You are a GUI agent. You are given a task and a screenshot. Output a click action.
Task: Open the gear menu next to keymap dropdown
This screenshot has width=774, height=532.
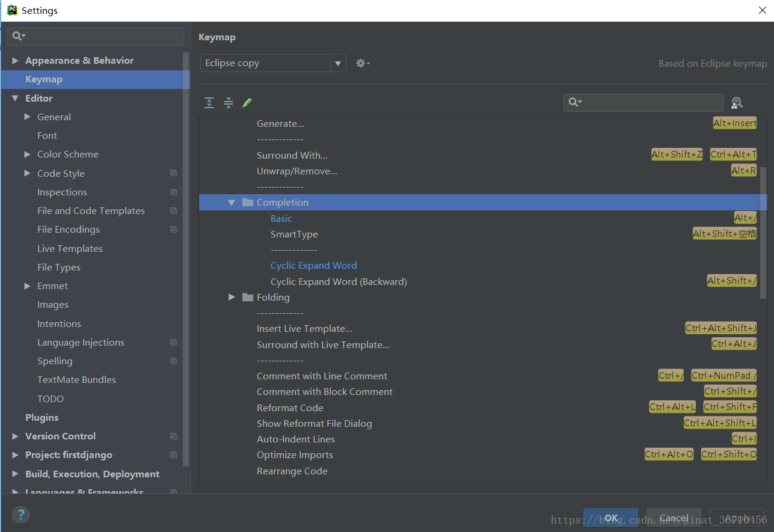tap(363, 63)
